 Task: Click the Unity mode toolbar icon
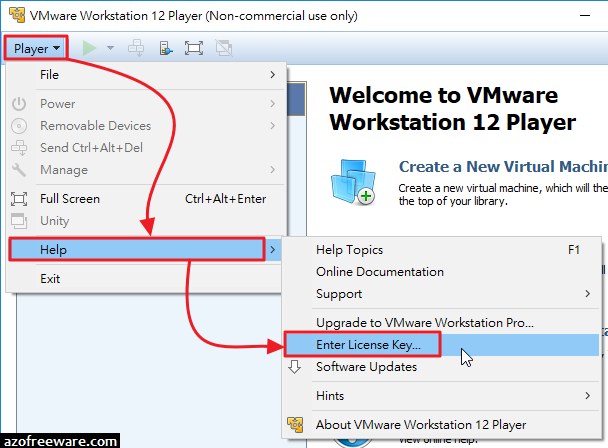224,48
